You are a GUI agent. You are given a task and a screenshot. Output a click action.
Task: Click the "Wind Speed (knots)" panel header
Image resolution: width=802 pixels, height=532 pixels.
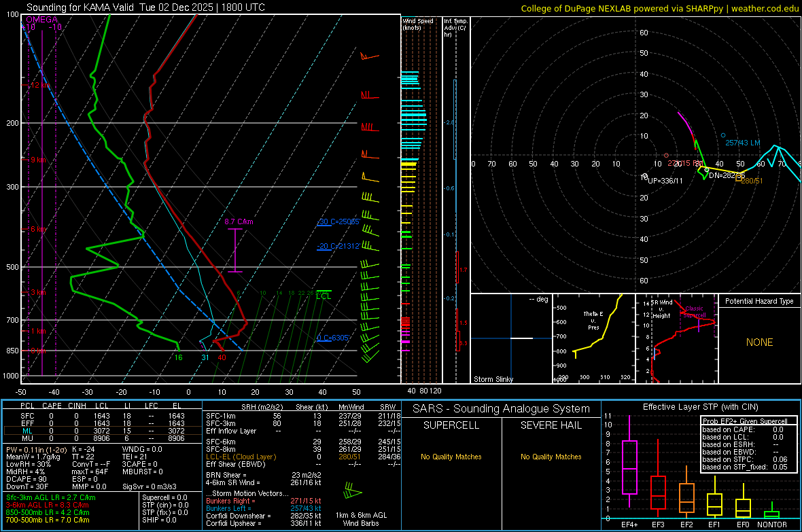tap(417, 24)
